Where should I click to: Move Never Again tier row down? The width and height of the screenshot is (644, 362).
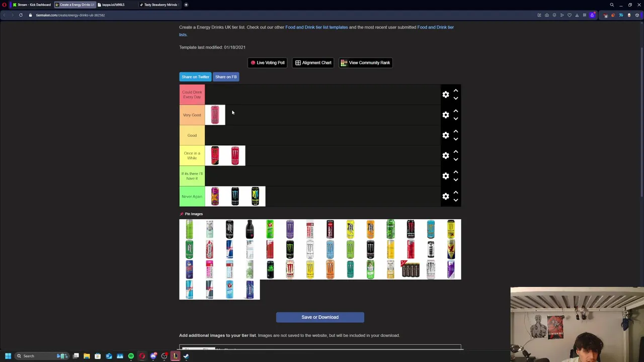click(456, 200)
